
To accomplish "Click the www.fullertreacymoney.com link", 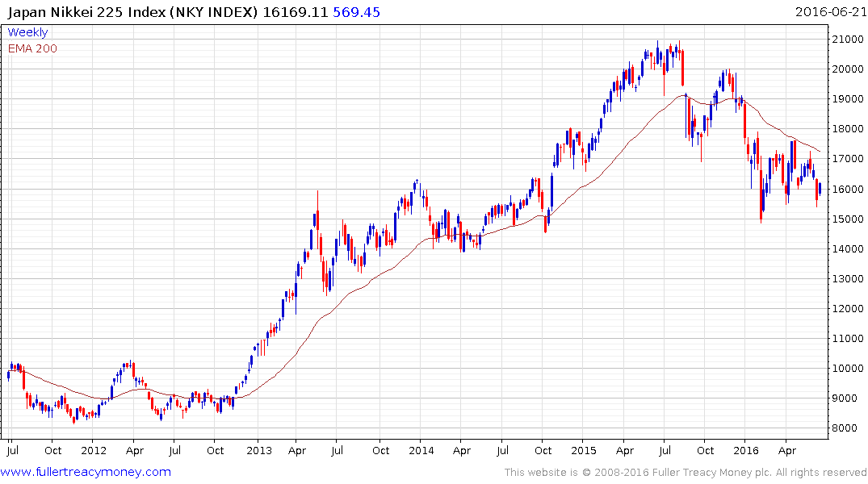I will pos(86,472).
